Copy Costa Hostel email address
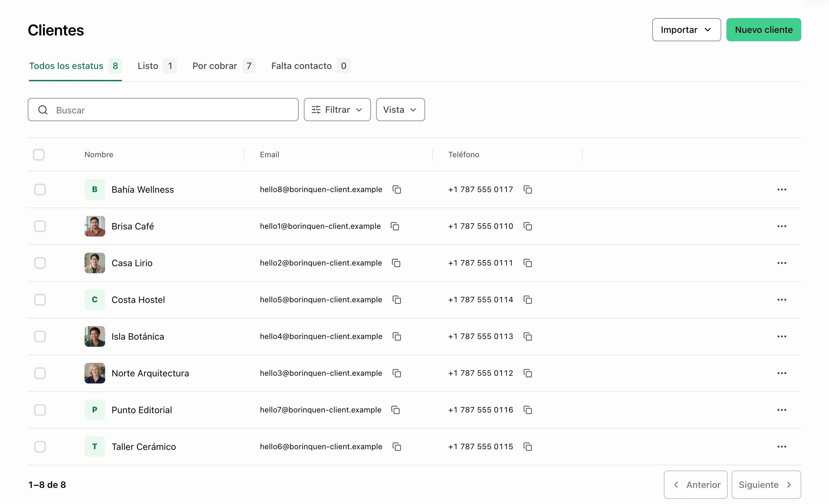The width and height of the screenshot is (829, 504). tap(397, 300)
